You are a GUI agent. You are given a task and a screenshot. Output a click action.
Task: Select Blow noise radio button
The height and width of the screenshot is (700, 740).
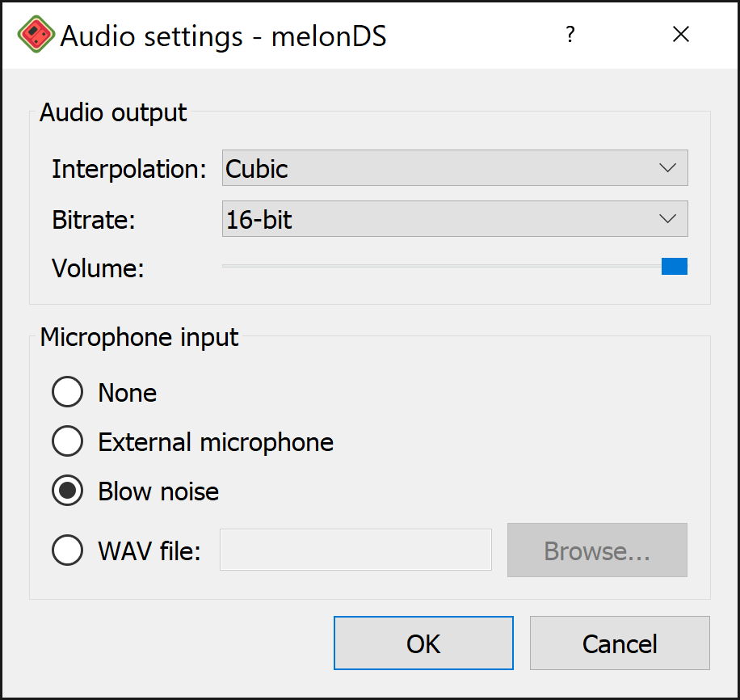(x=68, y=491)
